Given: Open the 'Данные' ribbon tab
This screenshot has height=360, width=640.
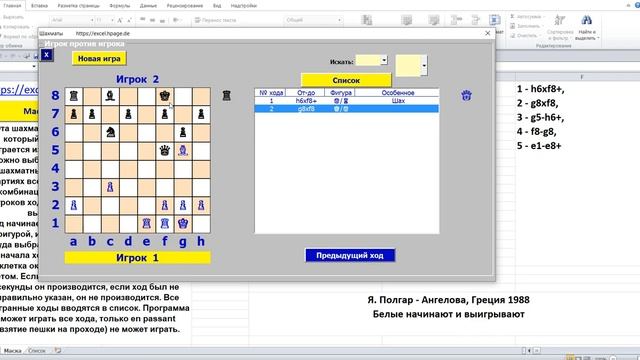Looking at the screenshot, I should (x=148, y=6).
